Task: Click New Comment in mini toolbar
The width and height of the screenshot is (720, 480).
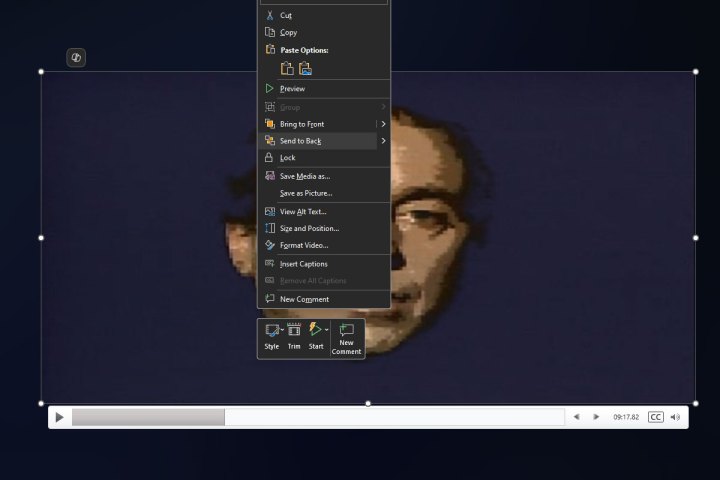Action: (346, 337)
